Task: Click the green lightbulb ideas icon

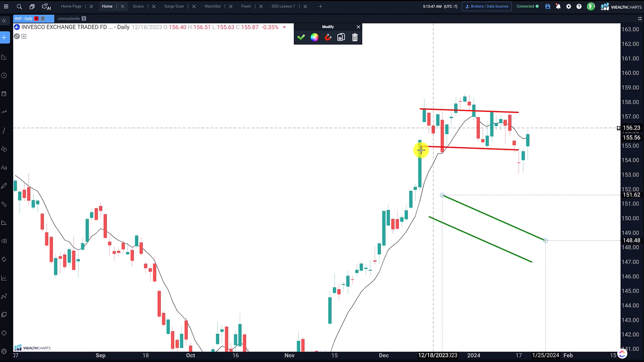Action: 591,6
